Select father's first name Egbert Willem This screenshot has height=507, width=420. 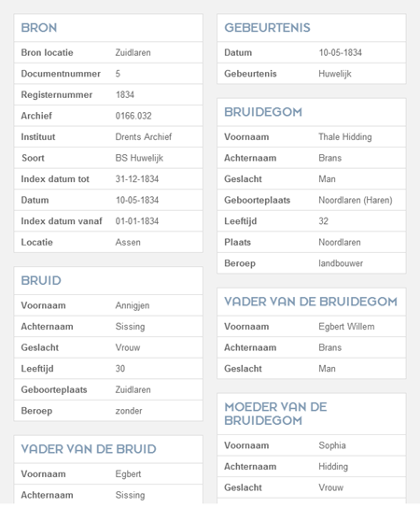(x=346, y=327)
